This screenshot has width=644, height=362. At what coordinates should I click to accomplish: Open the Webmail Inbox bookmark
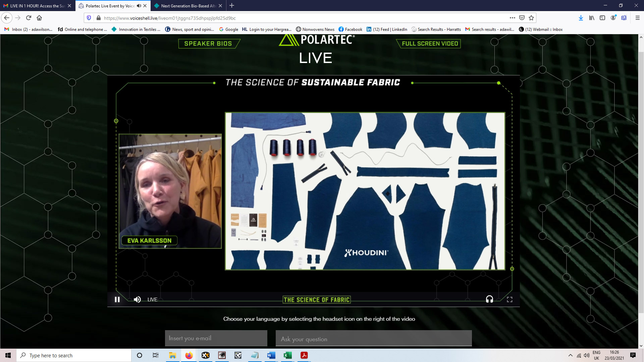541,29
